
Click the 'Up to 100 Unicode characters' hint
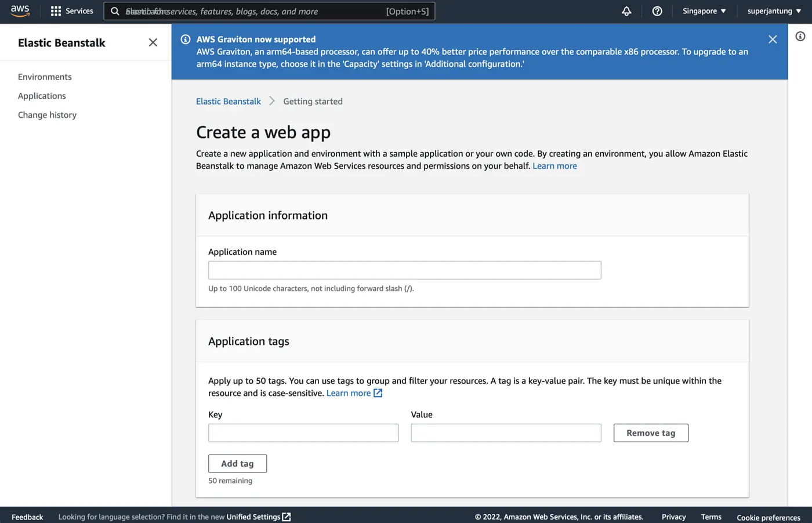click(311, 288)
